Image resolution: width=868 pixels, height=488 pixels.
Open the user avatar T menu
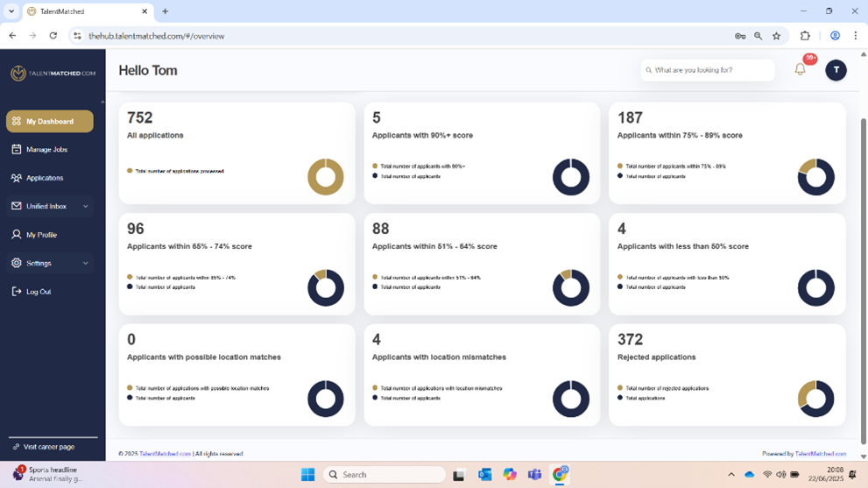tap(836, 70)
